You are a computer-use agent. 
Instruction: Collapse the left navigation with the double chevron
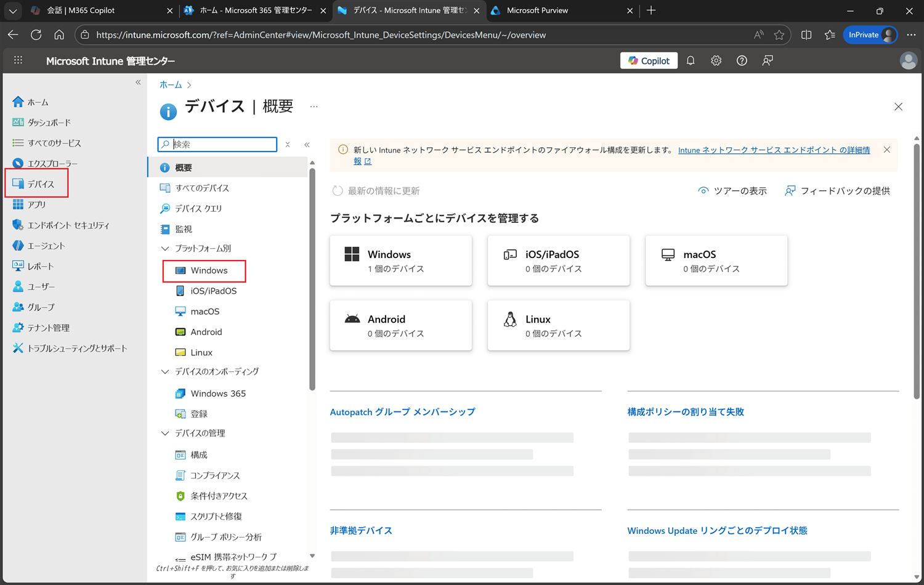[138, 82]
